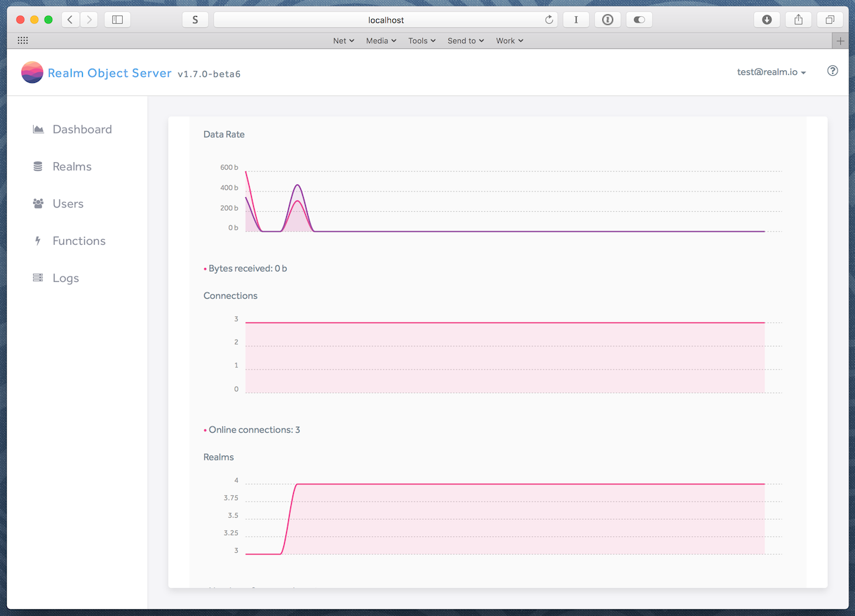The image size is (855, 616).
Task: Click the Realms database icon
Action: (x=38, y=166)
